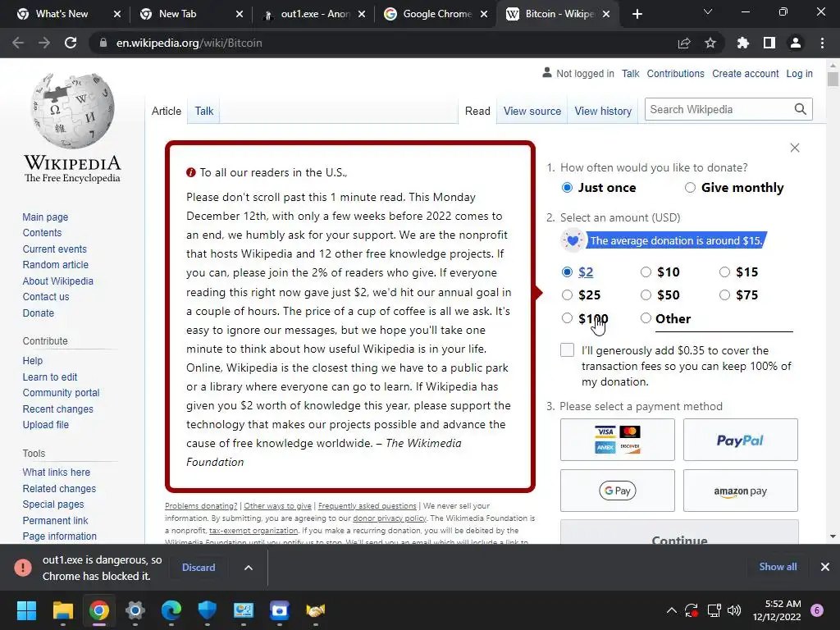The height and width of the screenshot is (630, 840).
Task: View site information via the padlock icon
Action: click(103, 43)
